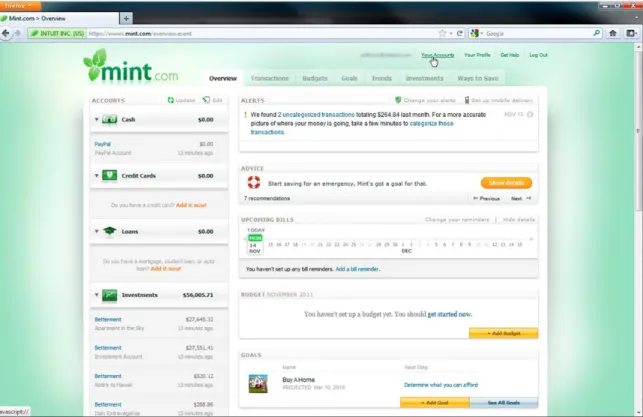
Task: Click the shield icon beside Change your alerts
Action: [398, 100]
